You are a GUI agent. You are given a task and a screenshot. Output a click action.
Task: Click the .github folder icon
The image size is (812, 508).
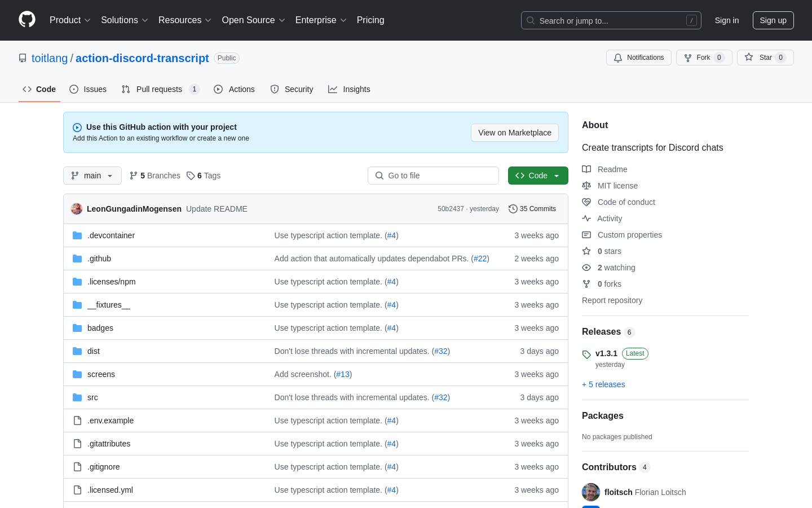[x=77, y=259]
